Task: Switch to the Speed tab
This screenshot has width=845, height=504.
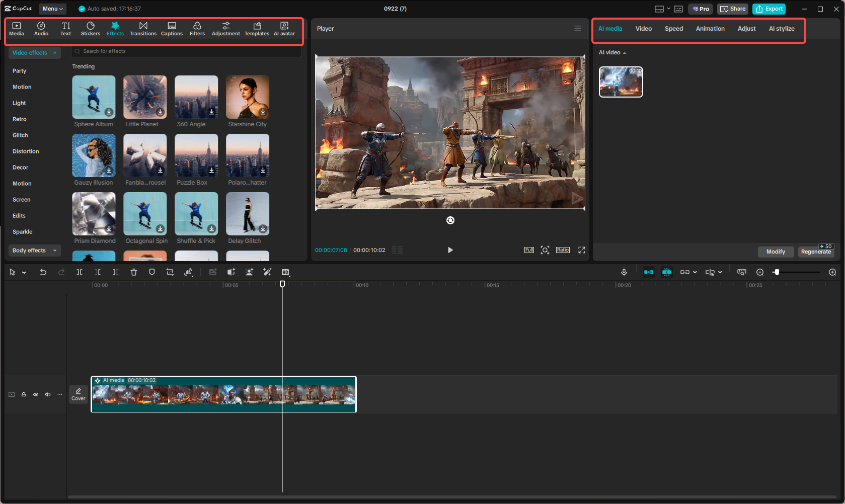Action: pyautogui.click(x=674, y=29)
